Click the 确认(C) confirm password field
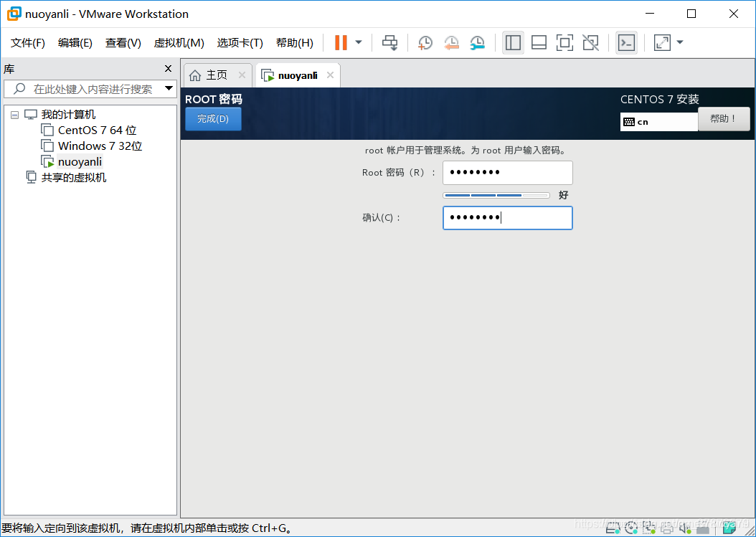Screen dimensions: 756x537 pyautogui.click(x=508, y=218)
